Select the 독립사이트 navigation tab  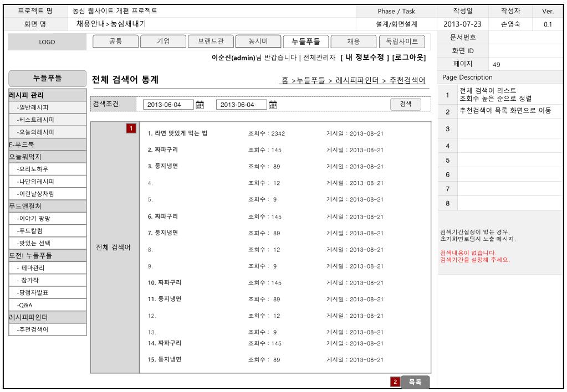pyautogui.click(x=402, y=41)
